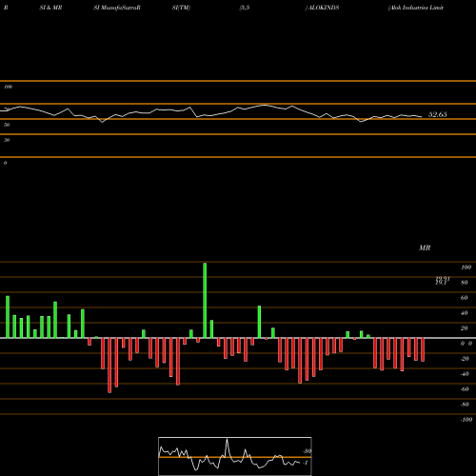This screenshot has width=476, height=476.
Task: Click the MunafaSutra header text
Action: click(x=117, y=8)
